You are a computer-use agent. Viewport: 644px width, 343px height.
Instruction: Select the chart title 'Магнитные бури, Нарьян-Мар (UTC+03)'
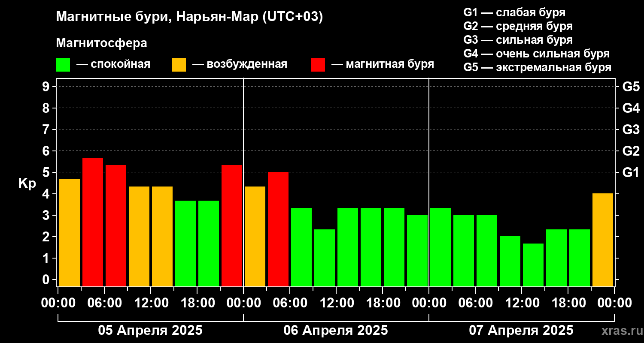click(x=189, y=17)
